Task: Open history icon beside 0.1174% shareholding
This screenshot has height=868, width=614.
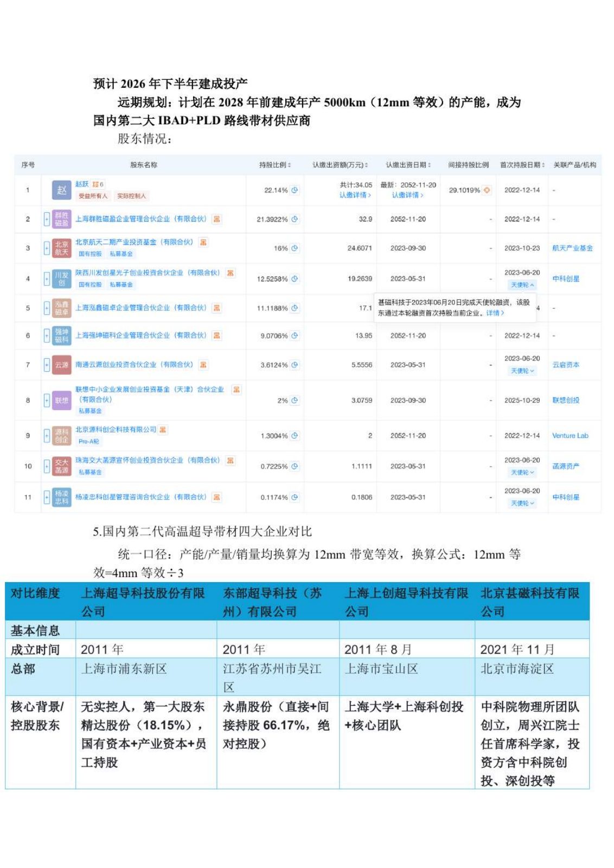Action: pos(295,497)
